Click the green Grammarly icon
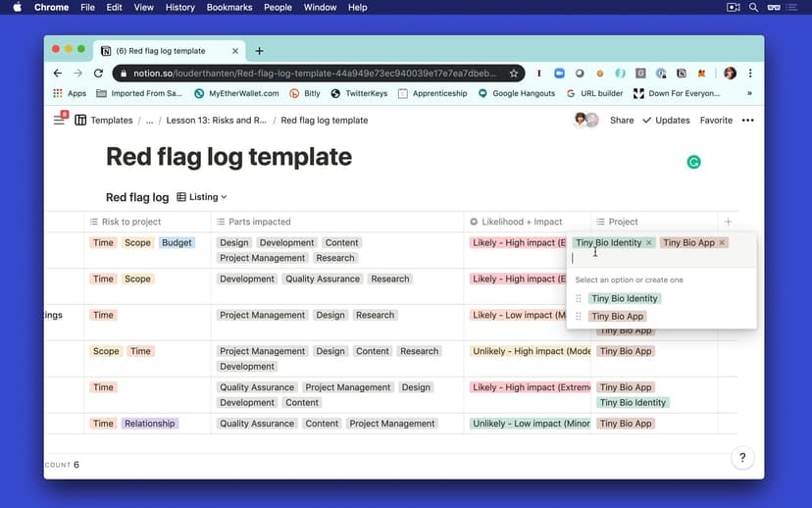 pos(694,162)
